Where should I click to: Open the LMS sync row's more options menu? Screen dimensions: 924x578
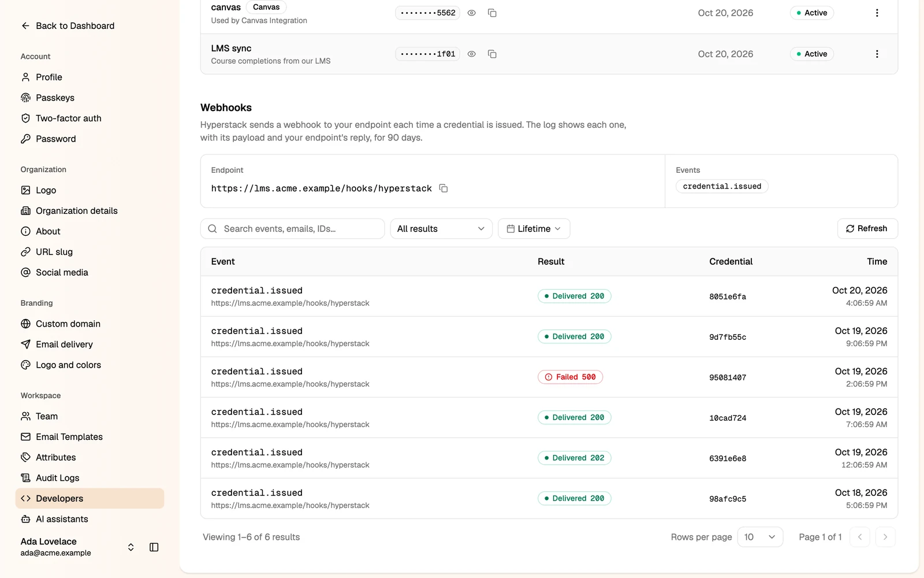(x=877, y=54)
